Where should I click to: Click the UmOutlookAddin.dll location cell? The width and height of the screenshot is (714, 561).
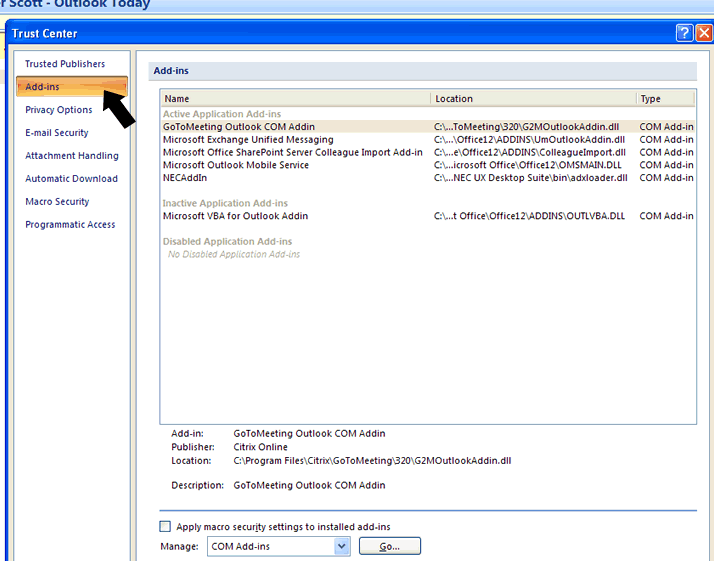[x=529, y=139]
